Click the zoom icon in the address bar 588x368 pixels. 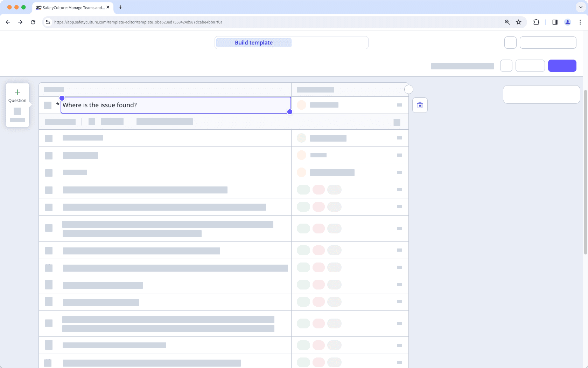(x=507, y=22)
